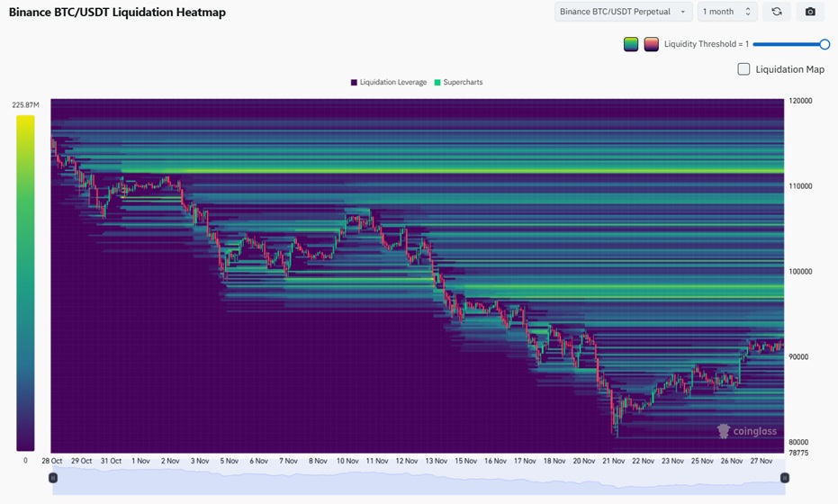838x504 pixels.
Task: Click the right range navigator handle
Action: (785, 478)
